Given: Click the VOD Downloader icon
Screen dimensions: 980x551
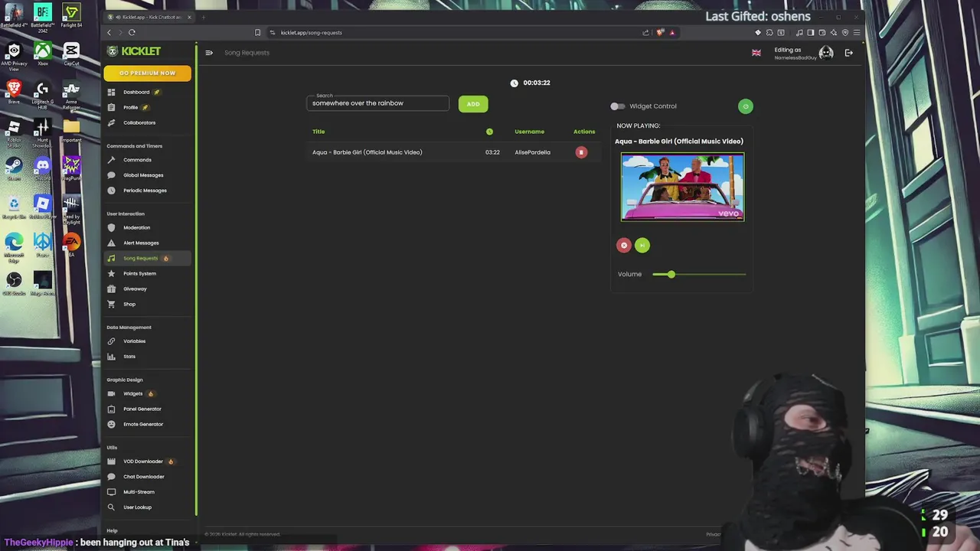Looking at the screenshot, I should point(111,461).
